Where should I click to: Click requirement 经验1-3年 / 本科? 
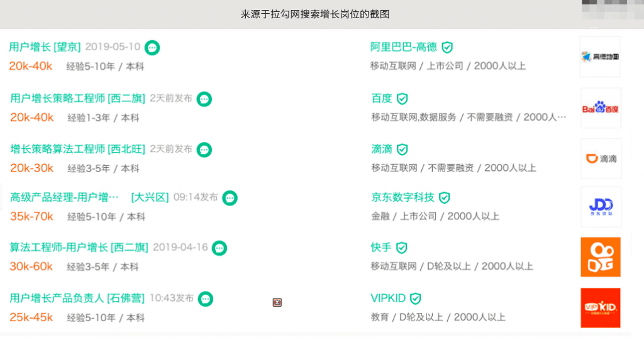104,118
